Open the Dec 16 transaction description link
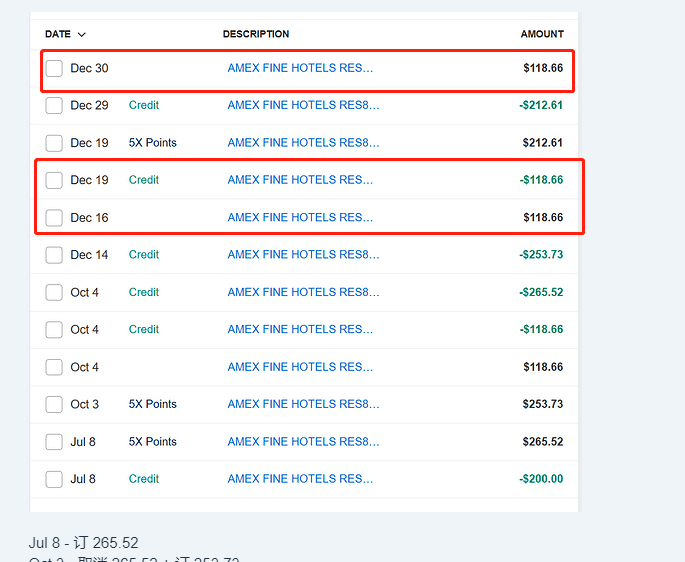685x562 pixels. pos(300,218)
